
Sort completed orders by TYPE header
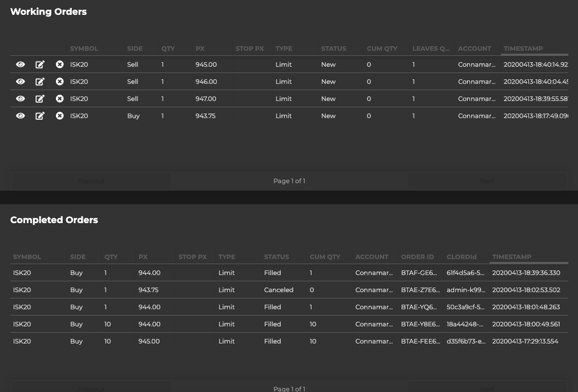click(x=227, y=257)
